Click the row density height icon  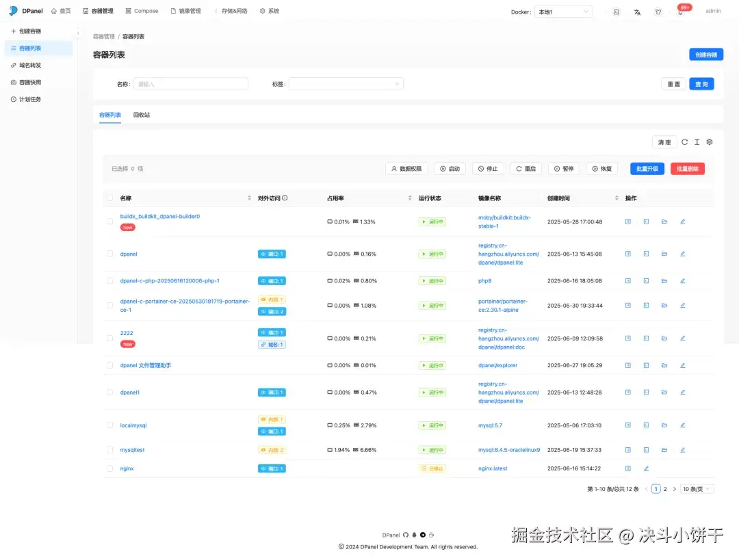click(x=697, y=142)
